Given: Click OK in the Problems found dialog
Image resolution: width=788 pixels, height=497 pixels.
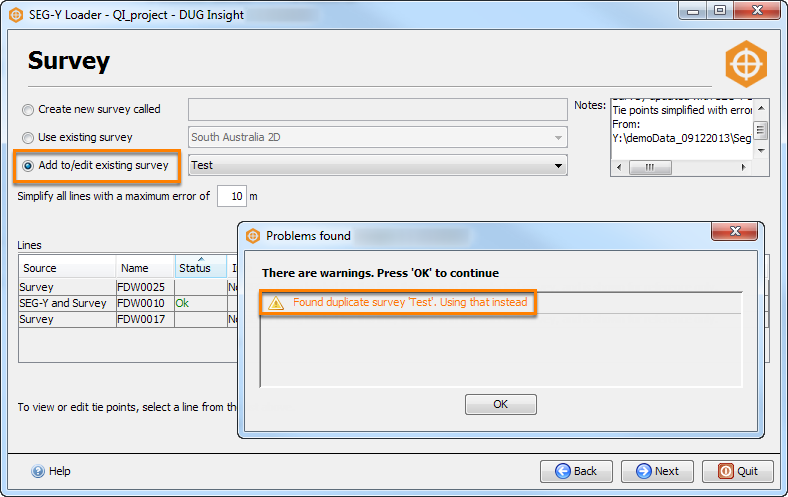Looking at the screenshot, I should click(501, 404).
